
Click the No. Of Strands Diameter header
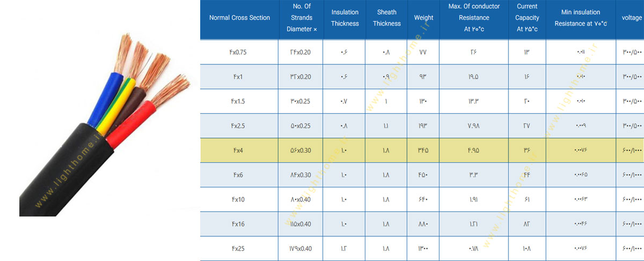tap(302, 18)
